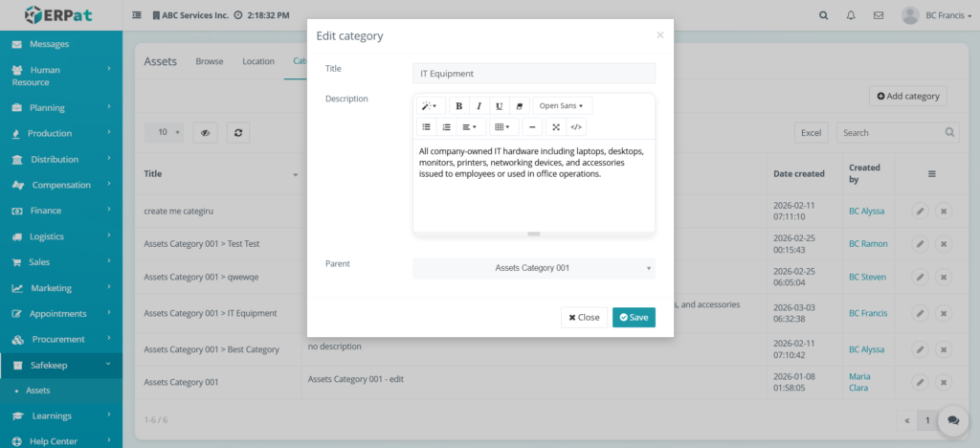The image size is (980, 448).
Task: Open the Browse tab in Assets
Action: [210, 61]
